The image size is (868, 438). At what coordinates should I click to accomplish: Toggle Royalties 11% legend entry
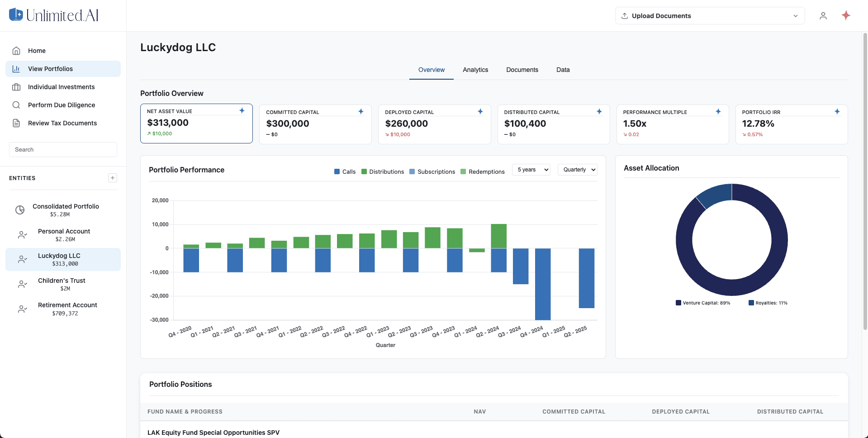click(768, 303)
